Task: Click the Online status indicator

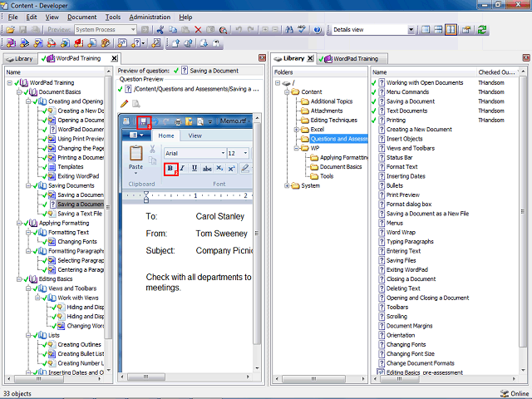Action: (515, 393)
